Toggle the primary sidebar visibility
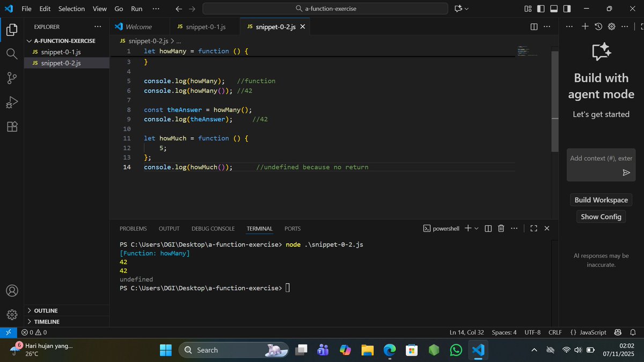Screen dimensions: 644x362 pyautogui.click(x=540, y=9)
